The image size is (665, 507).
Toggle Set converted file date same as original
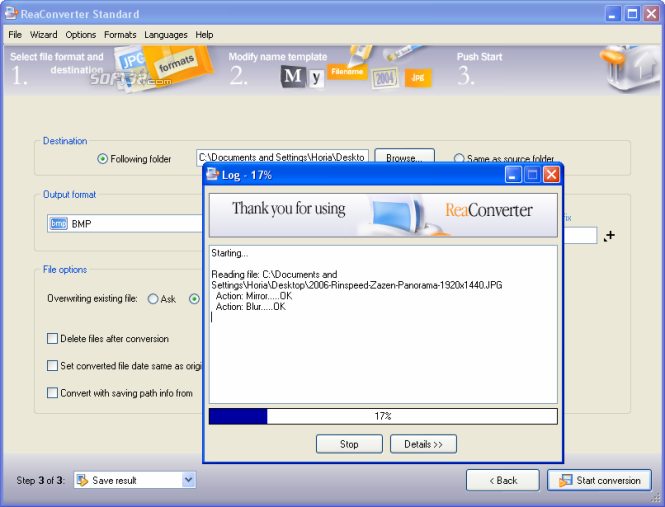click(52, 366)
